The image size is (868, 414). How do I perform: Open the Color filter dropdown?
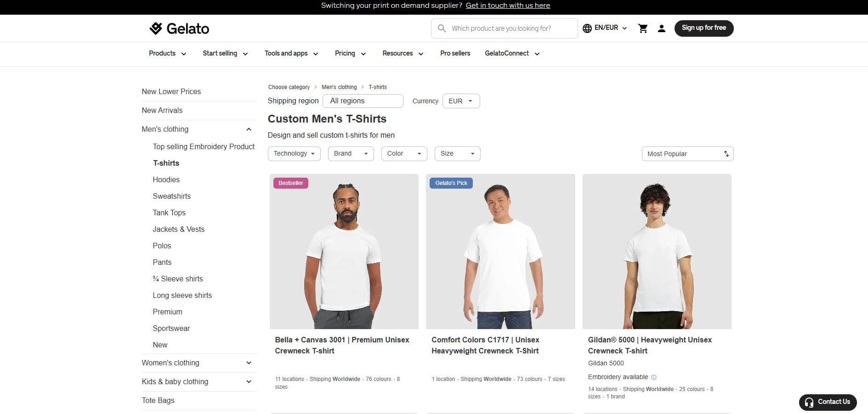[x=404, y=154]
